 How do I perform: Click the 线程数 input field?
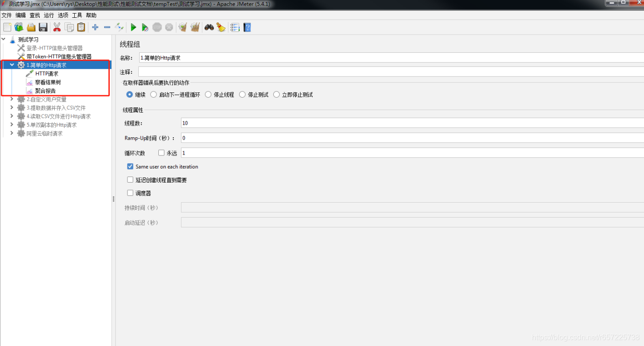tap(412, 123)
